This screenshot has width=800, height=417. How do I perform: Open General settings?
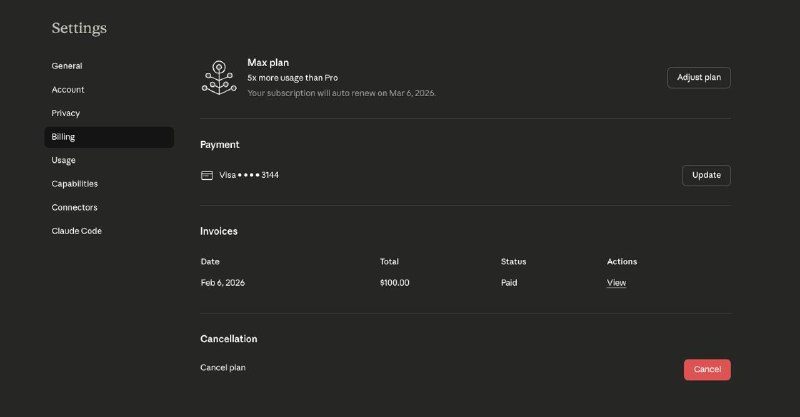(x=67, y=66)
